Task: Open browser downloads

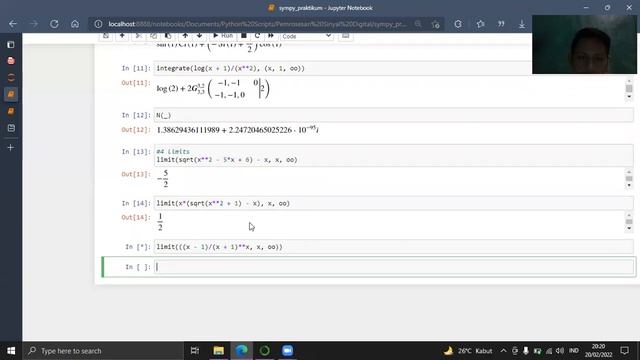Action: [x=522, y=24]
